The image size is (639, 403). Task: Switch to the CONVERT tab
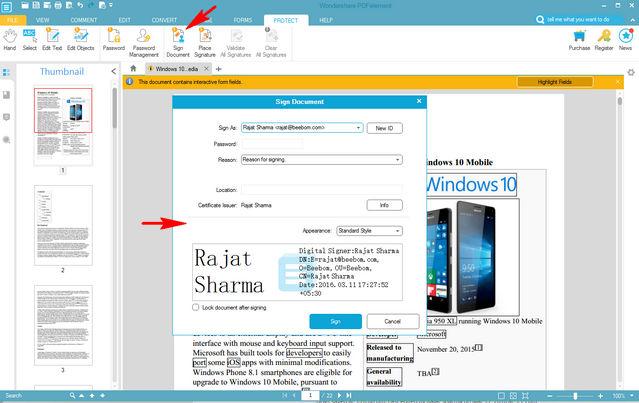(x=164, y=20)
